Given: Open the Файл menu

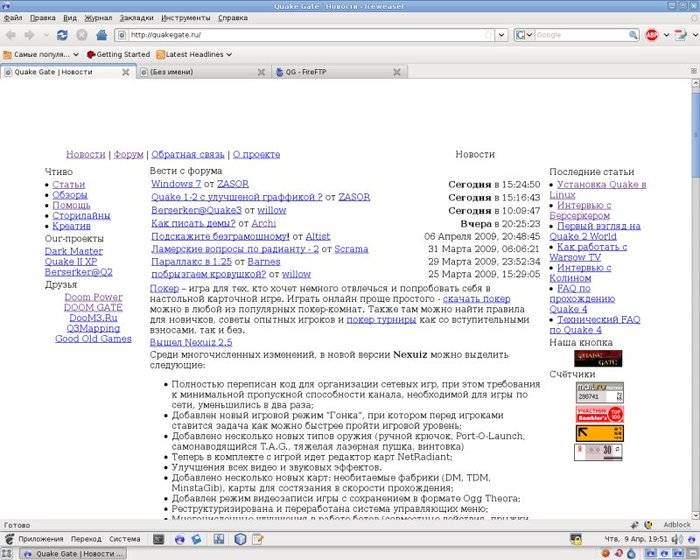Looking at the screenshot, I should coord(13,18).
